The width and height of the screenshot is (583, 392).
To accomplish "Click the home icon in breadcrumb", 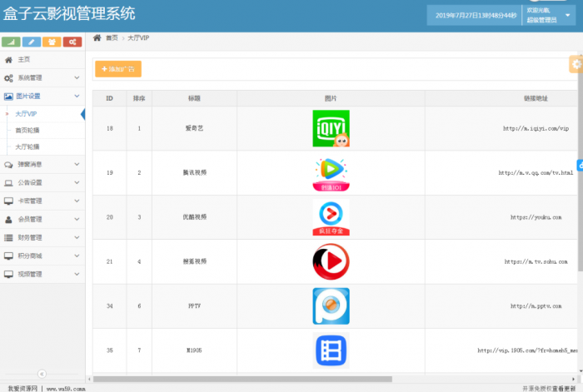I will click(x=97, y=38).
